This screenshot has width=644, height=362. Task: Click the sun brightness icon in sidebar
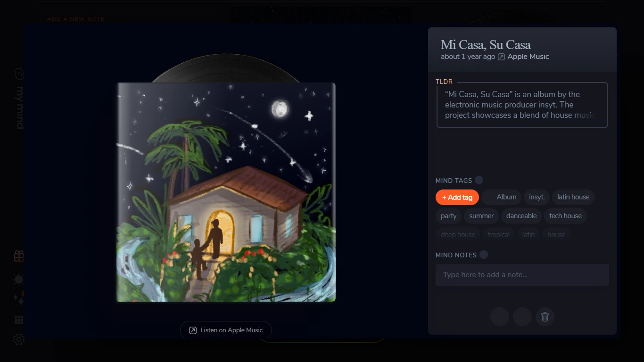(x=19, y=279)
